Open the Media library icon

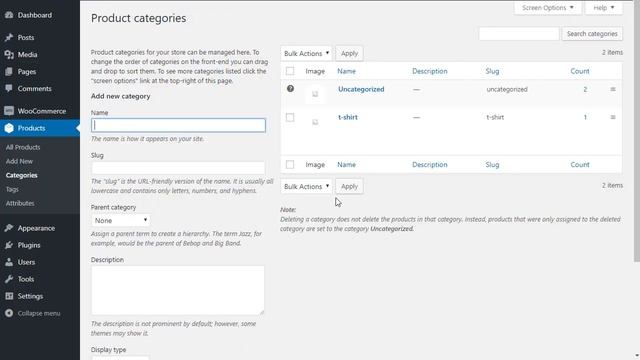(x=9, y=54)
